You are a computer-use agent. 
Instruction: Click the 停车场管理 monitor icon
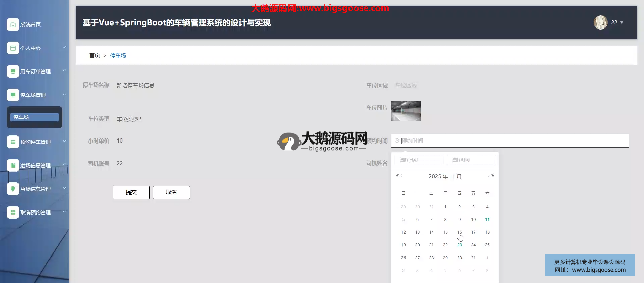pos(13,95)
